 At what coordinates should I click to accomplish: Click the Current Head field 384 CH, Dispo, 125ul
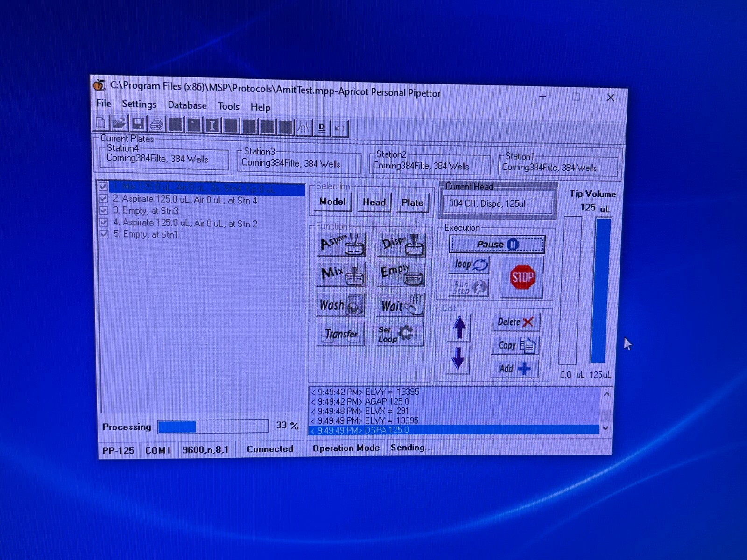(x=498, y=203)
